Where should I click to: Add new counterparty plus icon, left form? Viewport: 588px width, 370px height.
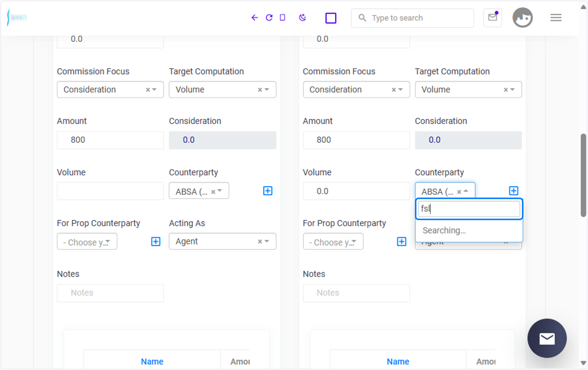coord(268,191)
